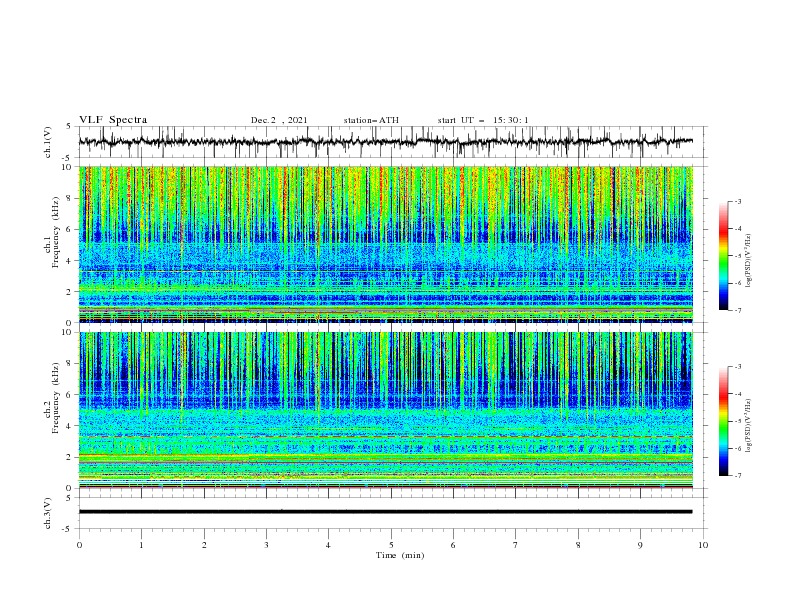Click time axis tick label "7"
The height and width of the screenshot is (612, 792).
(x=516, y=545)
